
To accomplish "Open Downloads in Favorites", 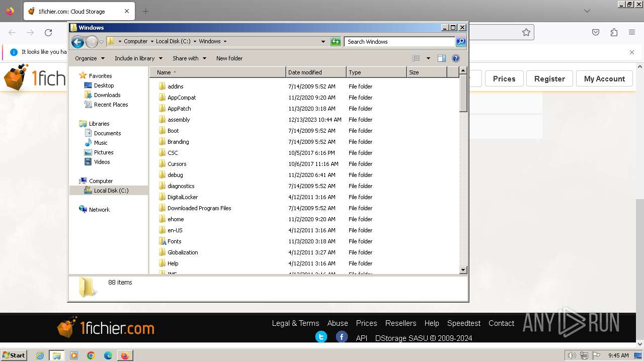I will click(107, 95).
